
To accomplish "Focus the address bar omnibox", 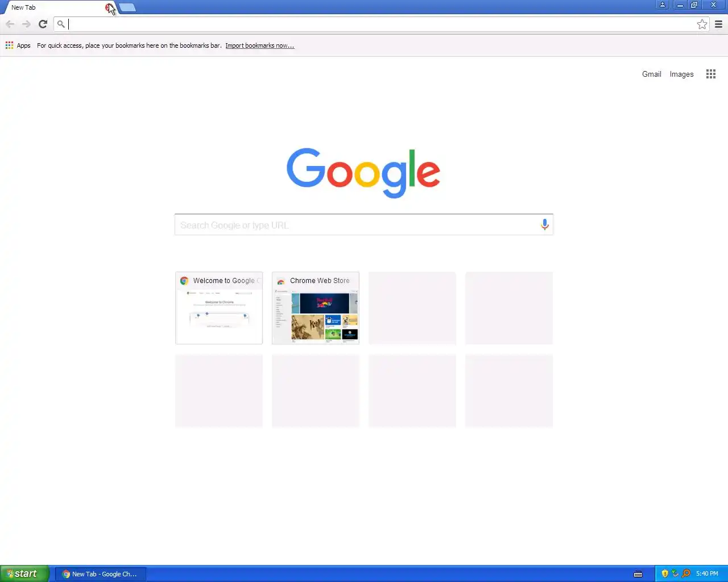I will pyautogui.click(x=381, y=24).
